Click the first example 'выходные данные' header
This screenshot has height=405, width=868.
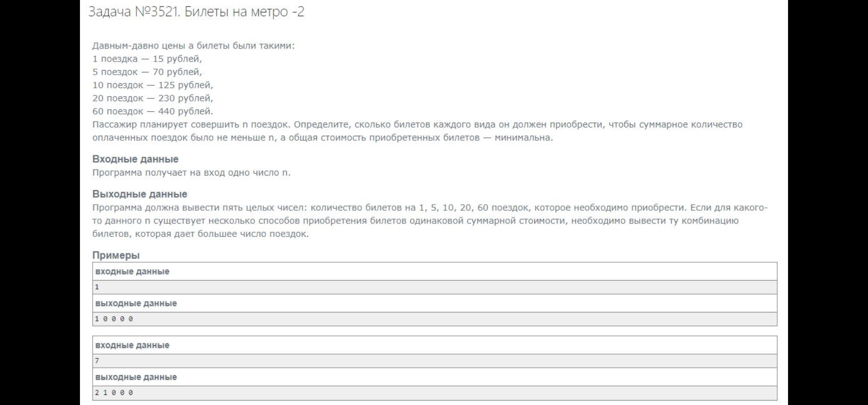[136, 303]
